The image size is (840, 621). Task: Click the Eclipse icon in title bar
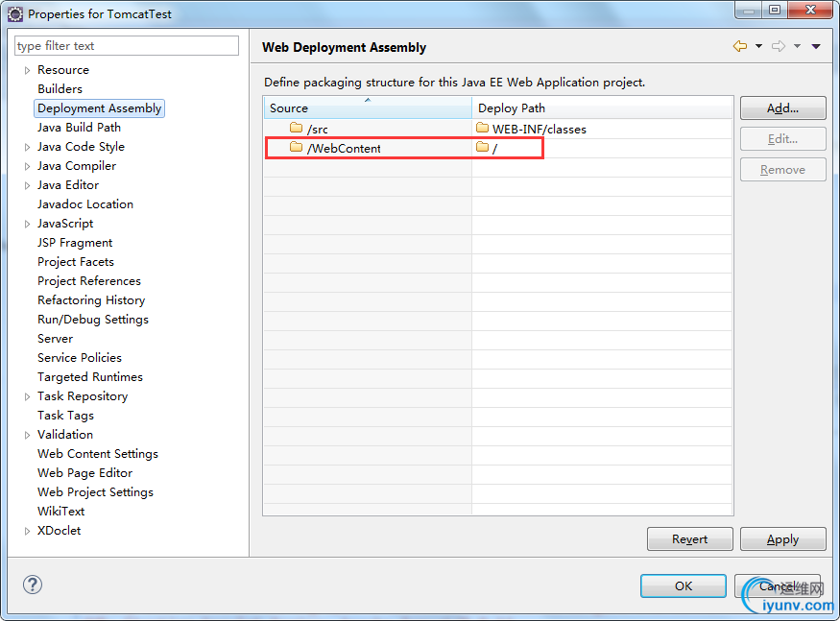pos(15,14)
